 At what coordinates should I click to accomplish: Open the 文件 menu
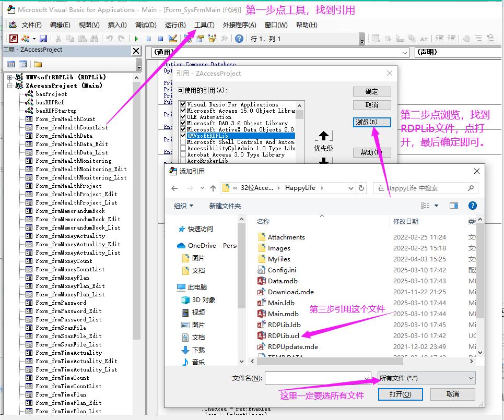31,25
